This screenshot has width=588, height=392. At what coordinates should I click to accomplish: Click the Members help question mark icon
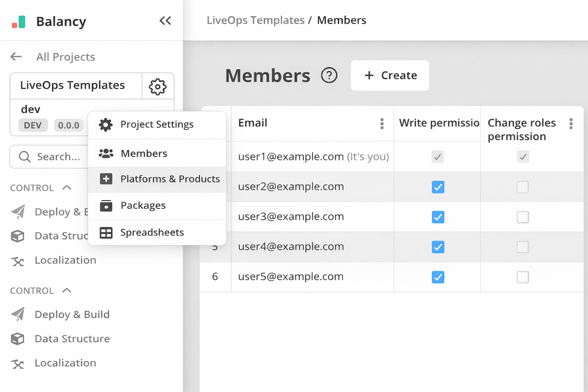tap(329, 75)
